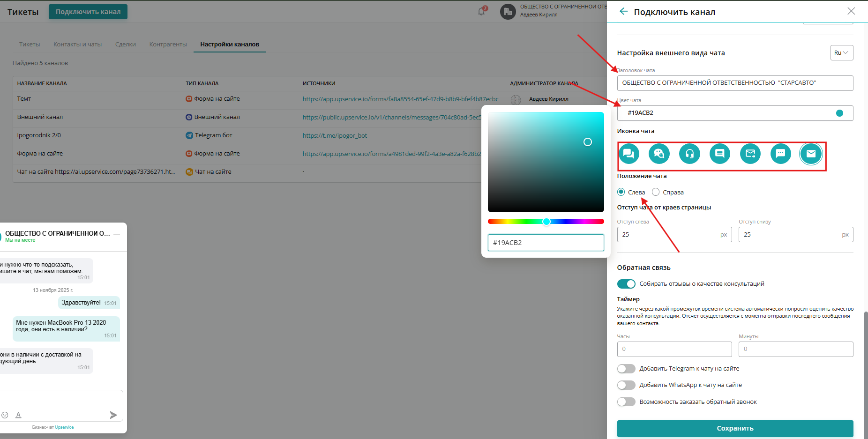Pick the three dots speech bubble icon
868x439 pixels.
781,154
